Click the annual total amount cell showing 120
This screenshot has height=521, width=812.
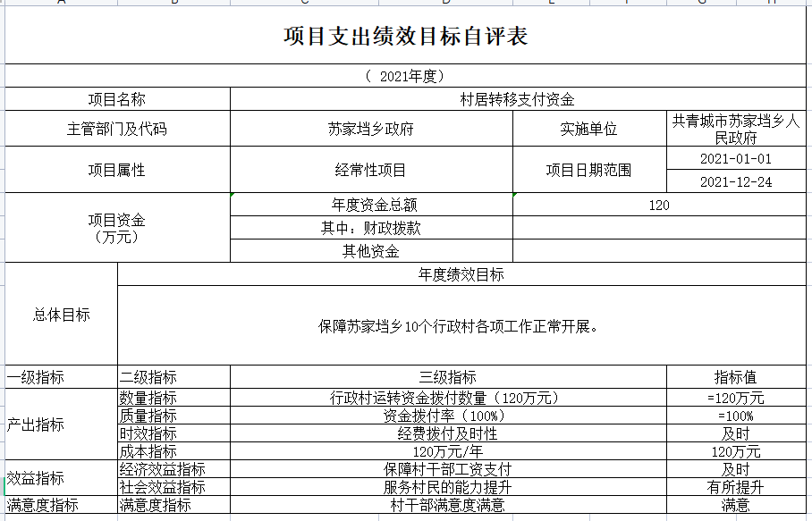(659, 205)
